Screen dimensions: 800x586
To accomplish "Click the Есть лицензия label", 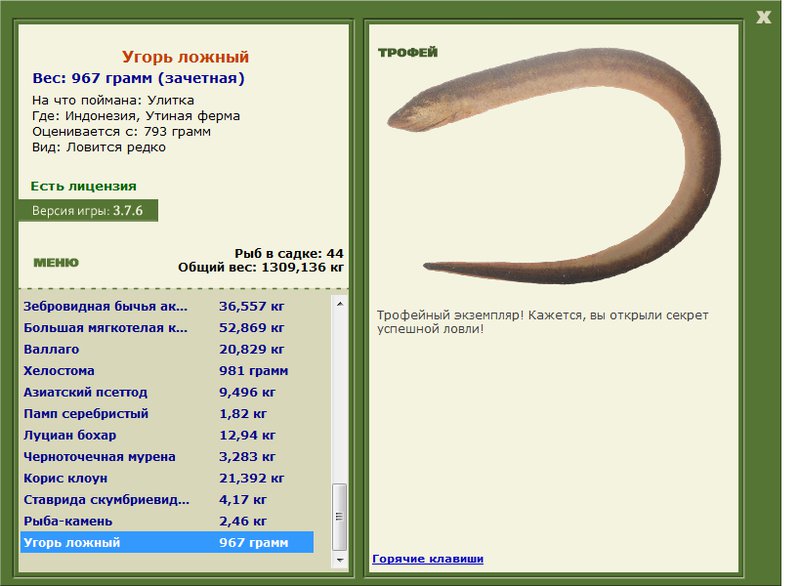I will (84, 186).
